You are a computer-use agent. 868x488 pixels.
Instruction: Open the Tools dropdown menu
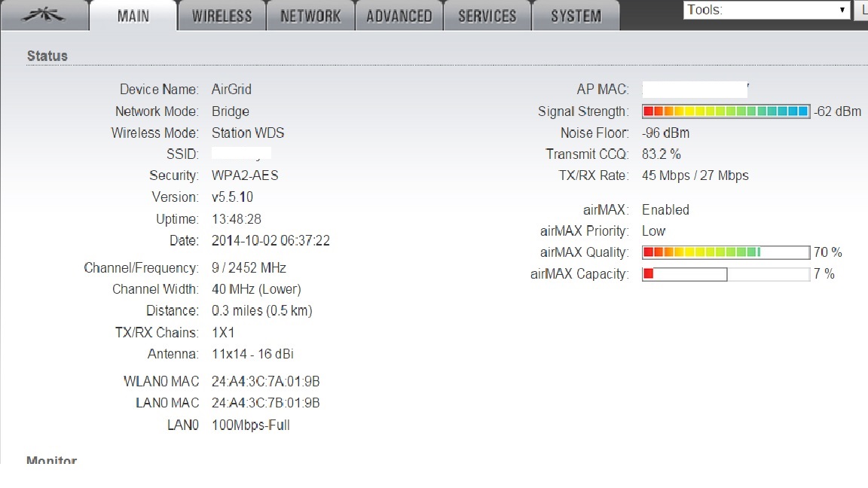(x=767, y=10)
